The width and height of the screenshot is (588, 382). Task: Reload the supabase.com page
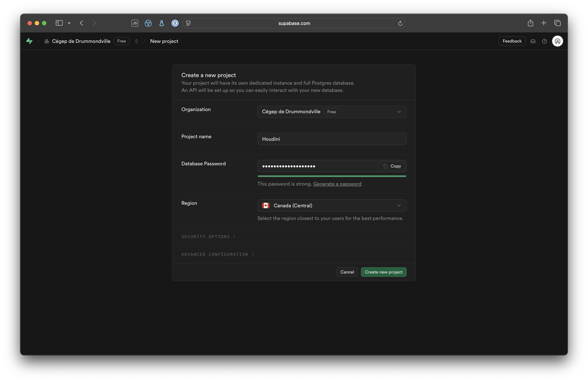tap(400, 23)
